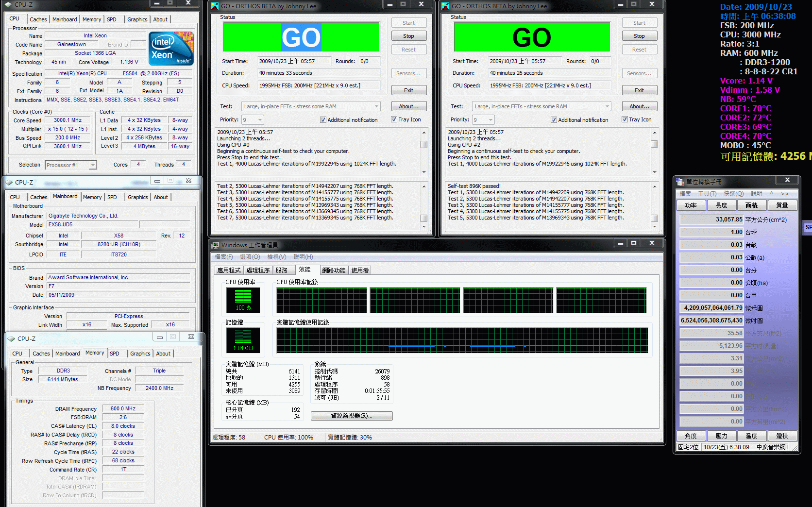Image resolution: width=812 pixels, height=507 pixels.
Task: Click up arrow of right ORTHOS upper log
Action: [x=655, y=133]
